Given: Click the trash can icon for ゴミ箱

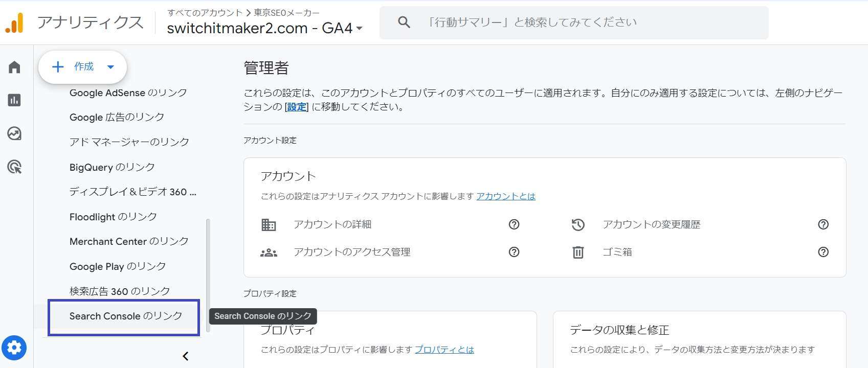Looking at the screenshot, I should pos(578,252).
